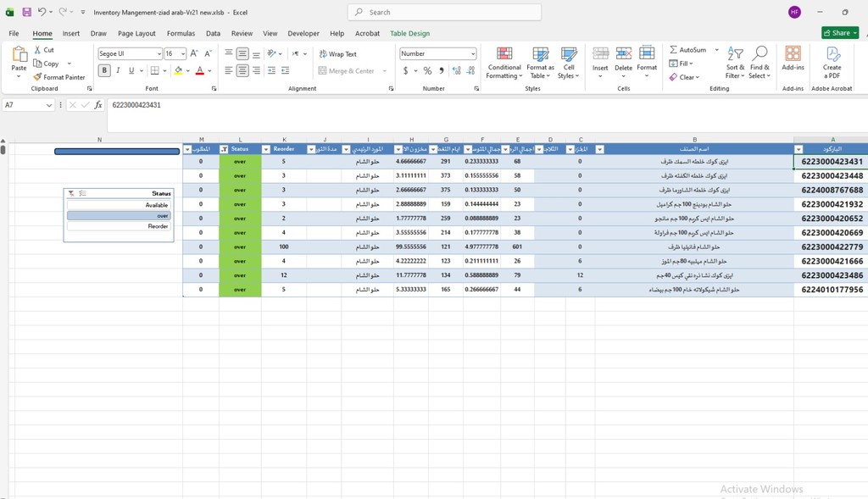Switch to the Formulas ribbon tab

click(181, 33)
